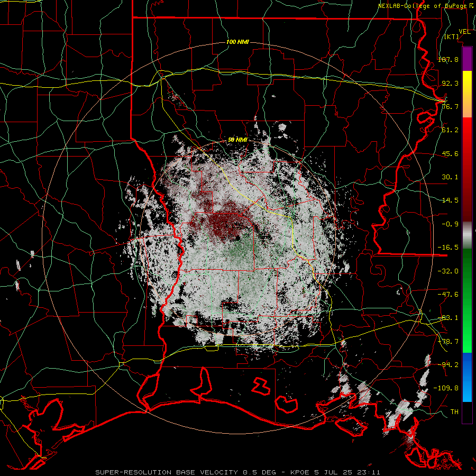
Task: Pick the bright green band of the scale
Action: 467,300
